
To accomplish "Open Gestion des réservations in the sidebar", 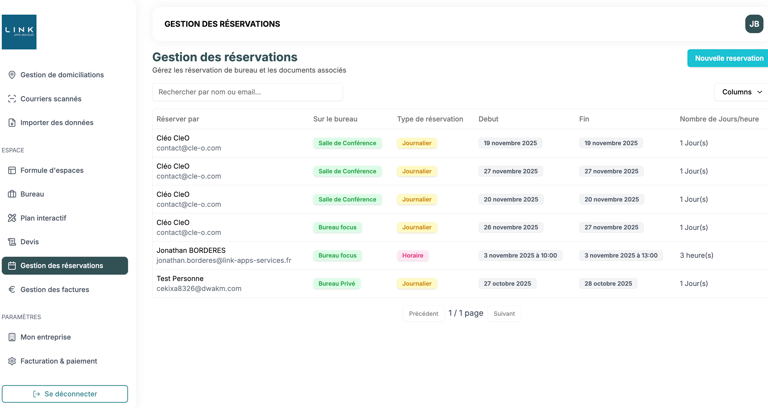I will tap(65, 266).
